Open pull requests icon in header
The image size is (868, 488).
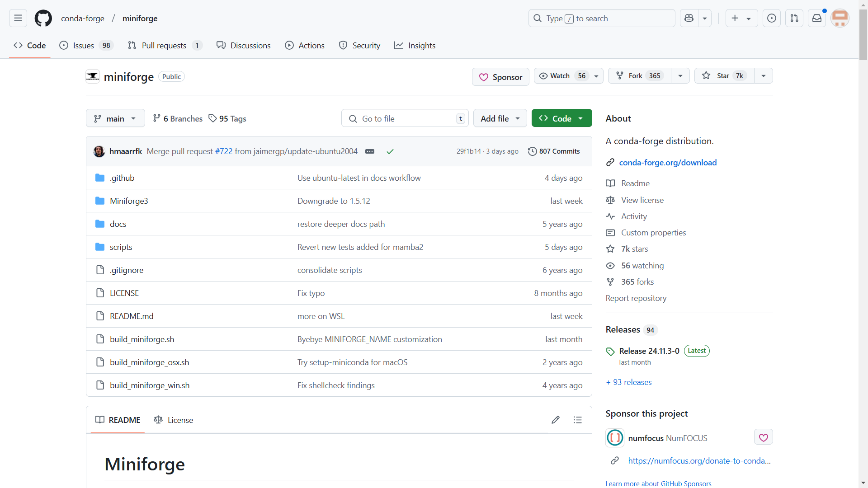pos(794,18)
